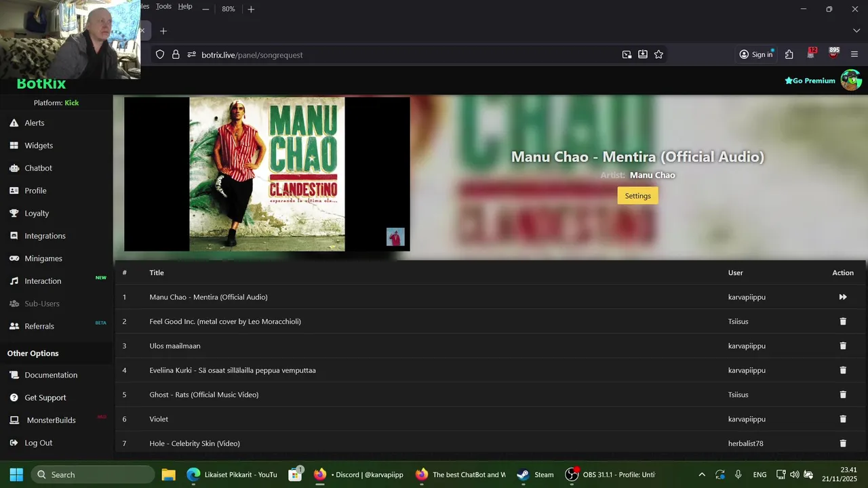Switch to Discord Firefox window in taskbar
This screenshot has height=488, width=868.
[x=359, y=474]
